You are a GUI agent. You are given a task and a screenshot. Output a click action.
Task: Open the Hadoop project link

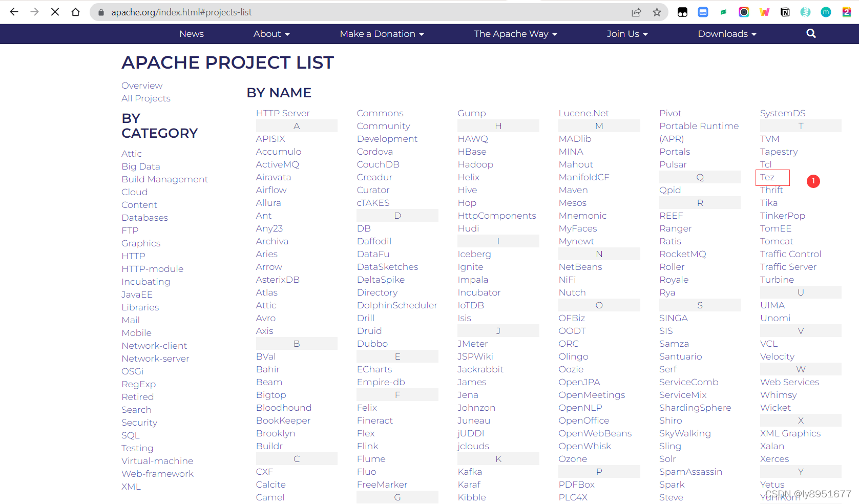point(475,164)
